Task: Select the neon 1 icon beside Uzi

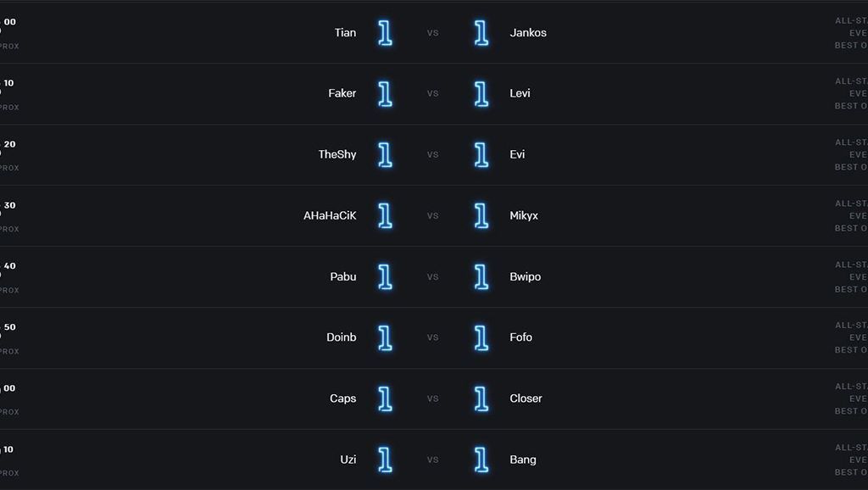Action: point(386,459)
